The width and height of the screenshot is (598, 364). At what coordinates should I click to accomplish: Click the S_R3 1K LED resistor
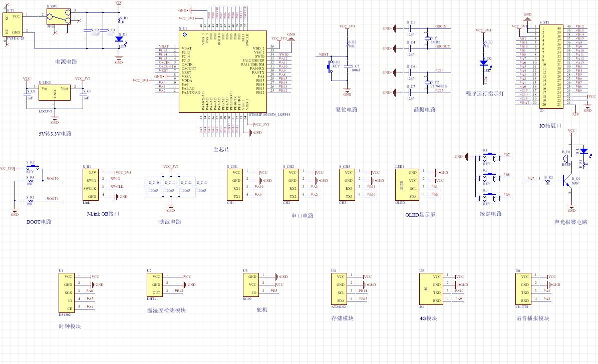tap(484, 44)
